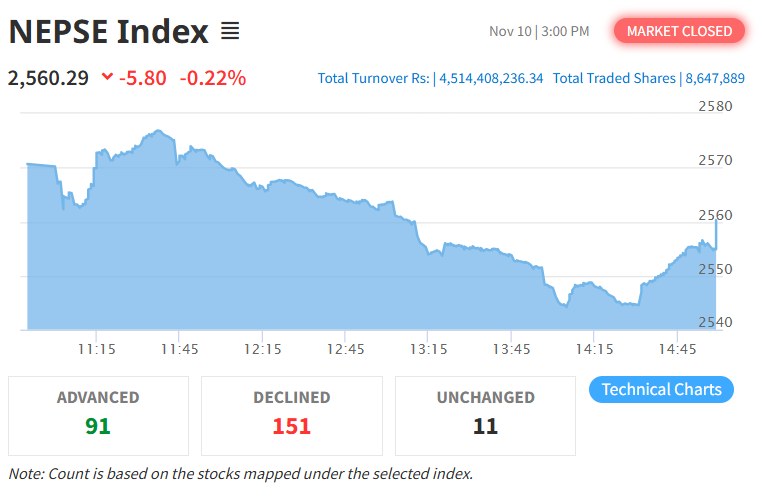Click the -0.22% percentage change
This screenshot has width=764, height=501.
[x=212, y=77]
